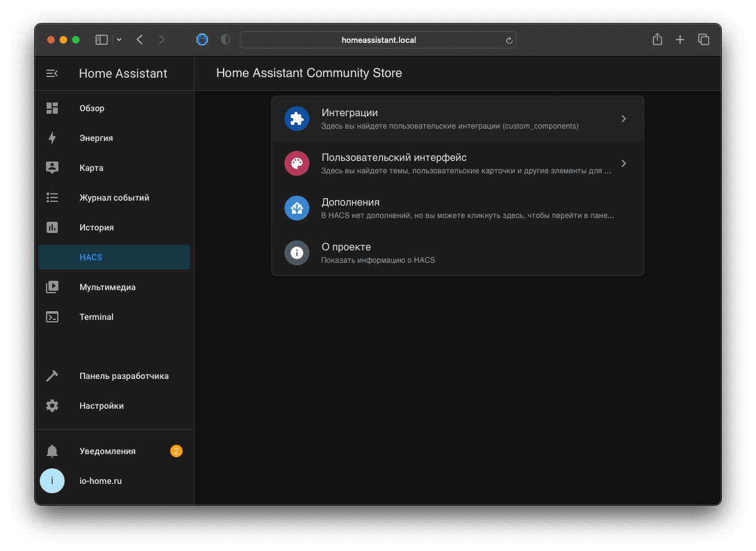Expand the Пользовательский интерфейс row chevron
Screen dimensions: 756x551
(x=624, y=163)
